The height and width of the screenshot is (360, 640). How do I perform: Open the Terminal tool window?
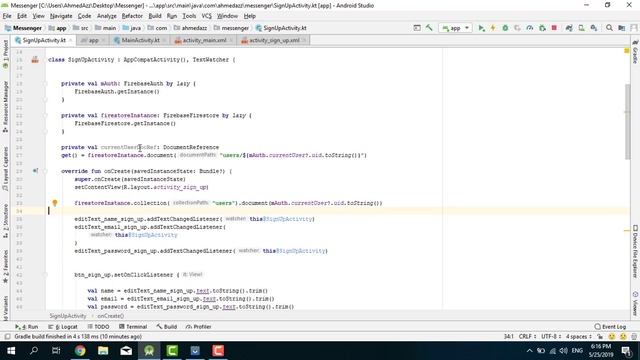133,327
